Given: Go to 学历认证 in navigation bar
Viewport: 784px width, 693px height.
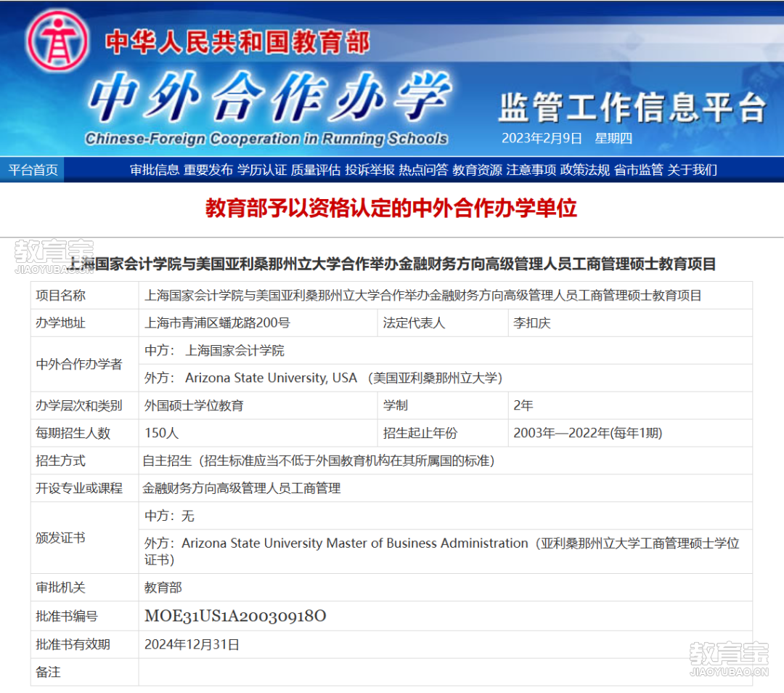Looking at the screenshot, I should [x=262, y=170].
